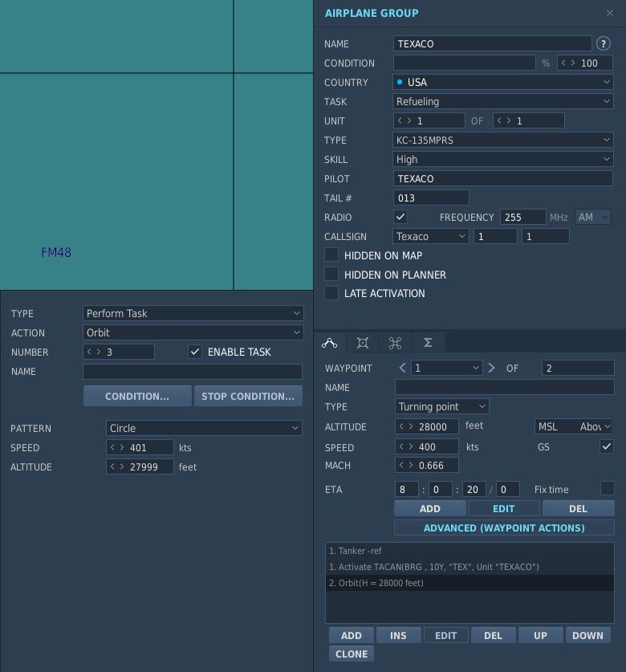Click the help question mark icon

pos(604,43)
